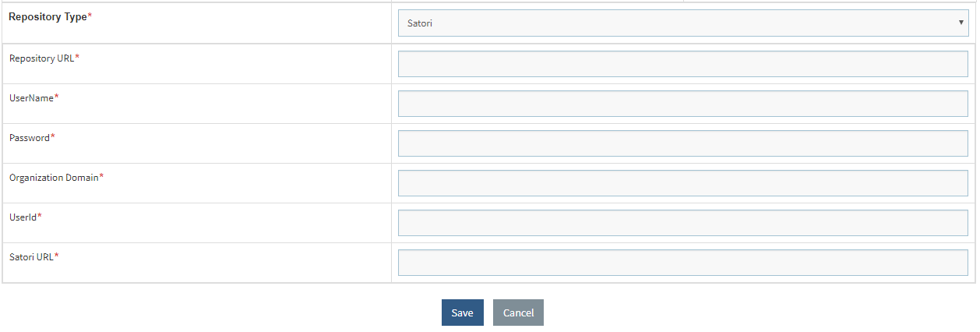Click the Cancel button
The image size is (980, 332).
click(x=518, y=313)
